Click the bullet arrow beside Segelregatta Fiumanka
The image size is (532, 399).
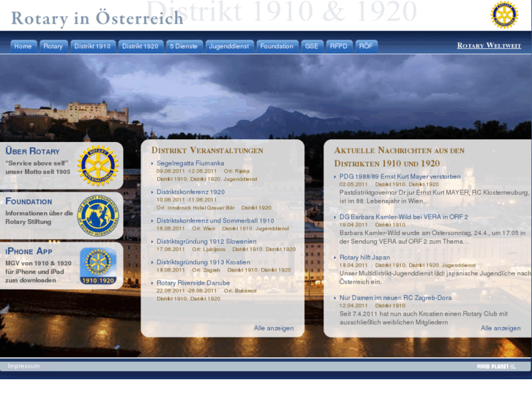(152, 164)
